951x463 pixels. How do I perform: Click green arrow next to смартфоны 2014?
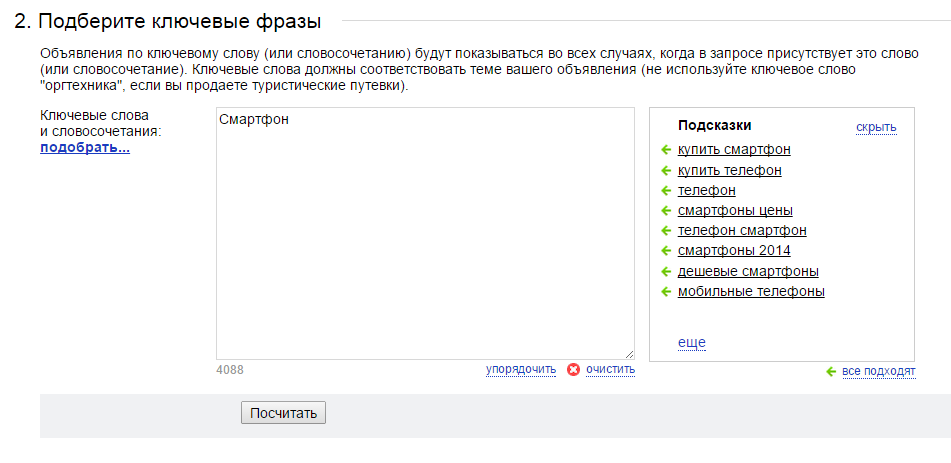pos(666,251)
